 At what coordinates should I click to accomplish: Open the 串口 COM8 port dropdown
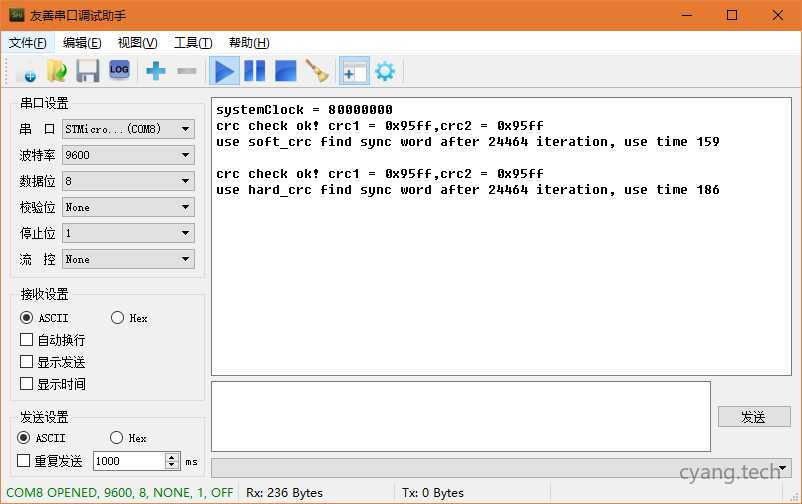tap(128, 129)
